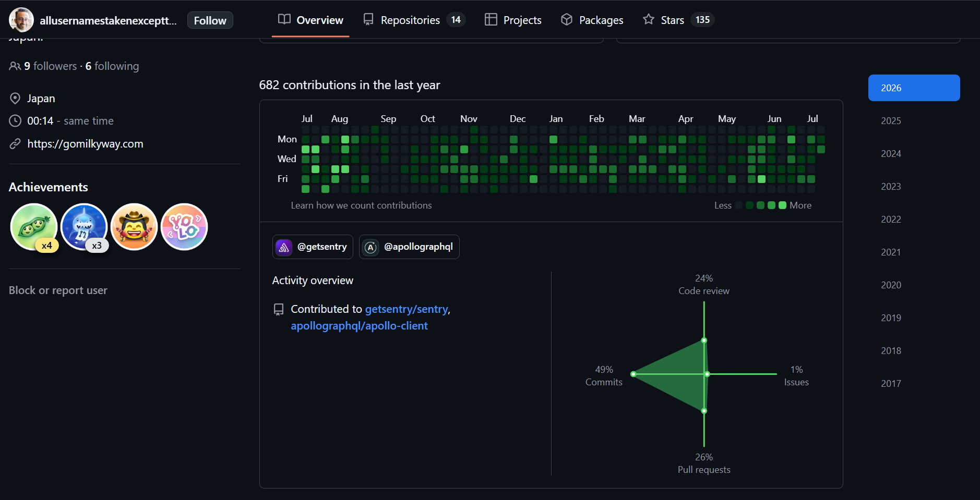Image resolution: width=980 pixels, height=500 pixels.
Task: Click the link chain icon
Action: [15, 144]
